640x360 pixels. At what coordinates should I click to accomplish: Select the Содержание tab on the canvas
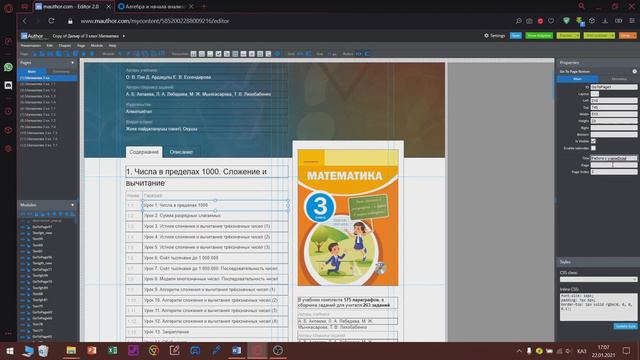(x=144, y=152)
